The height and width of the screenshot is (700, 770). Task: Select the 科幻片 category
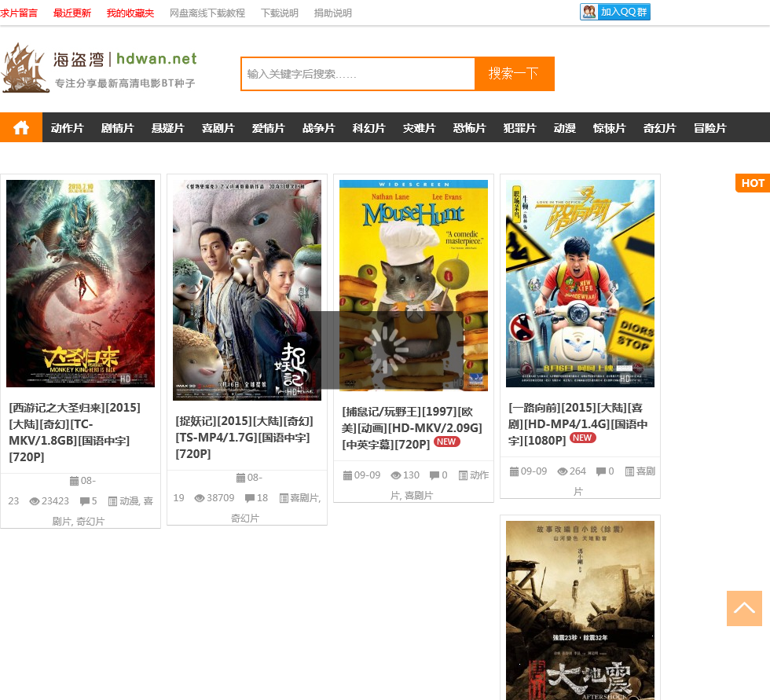click(x=369, y=128)
